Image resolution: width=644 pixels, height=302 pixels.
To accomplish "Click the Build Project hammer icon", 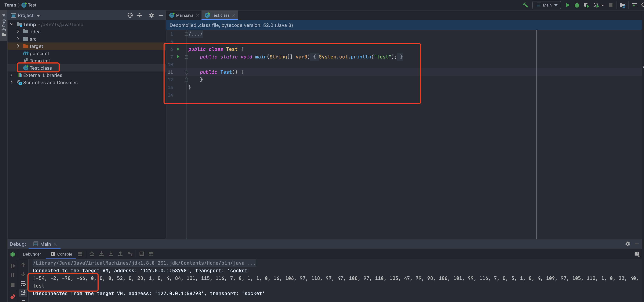I will click(x=525, y=5).
